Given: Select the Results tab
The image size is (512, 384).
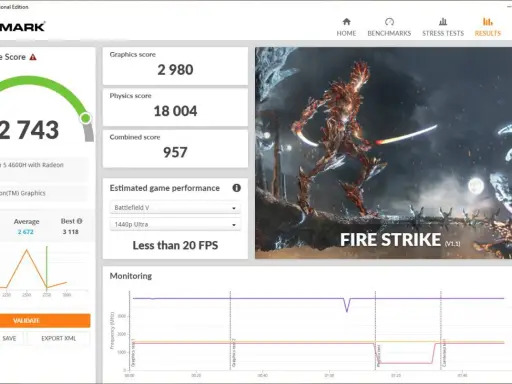Looking at the screenshot, I should pos(488,27).
